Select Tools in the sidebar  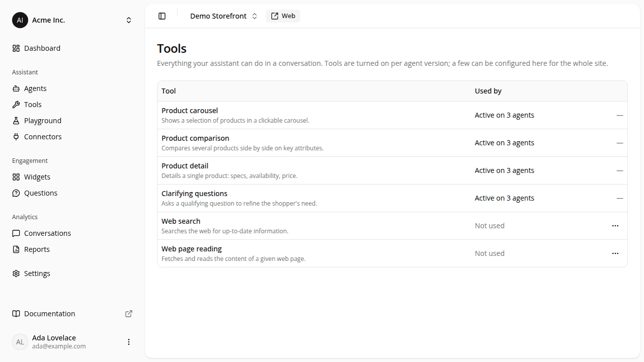click(72, 105)
